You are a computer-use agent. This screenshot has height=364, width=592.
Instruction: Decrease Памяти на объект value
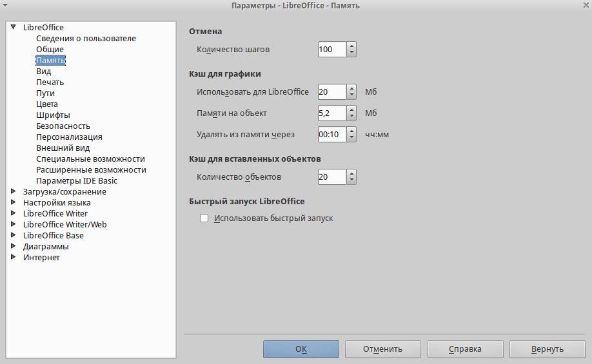351,117
